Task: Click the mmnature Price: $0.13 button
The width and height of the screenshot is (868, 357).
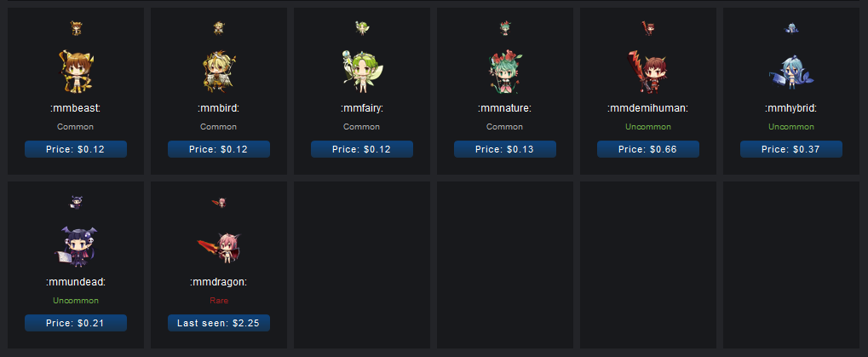Action: click(x=505, y=149)
